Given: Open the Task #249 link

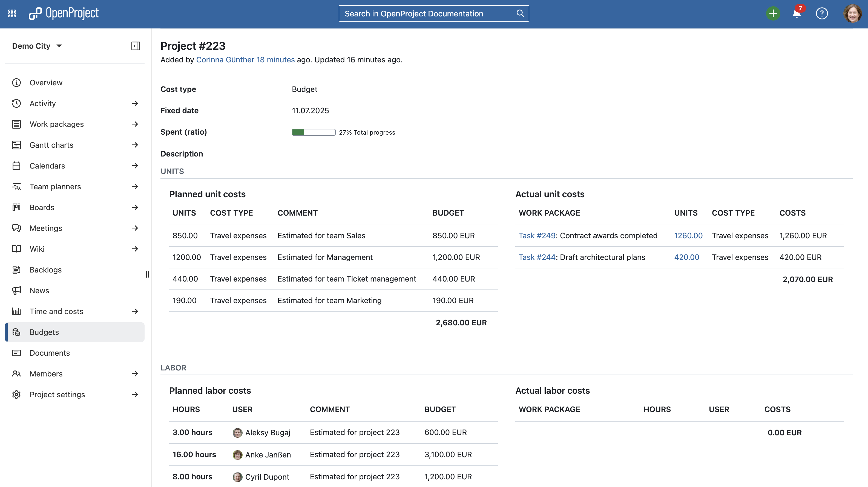Looking at the screenshot, I should click(x=537, y=235).
